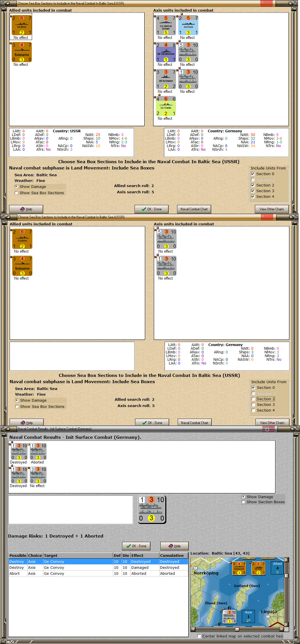Select CA Kirov counter in middle window

tap(22, 239)
